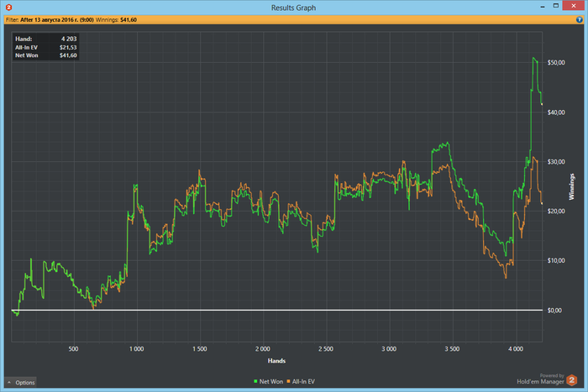Click the Hand count row in stats box

[x=46, y=39]
